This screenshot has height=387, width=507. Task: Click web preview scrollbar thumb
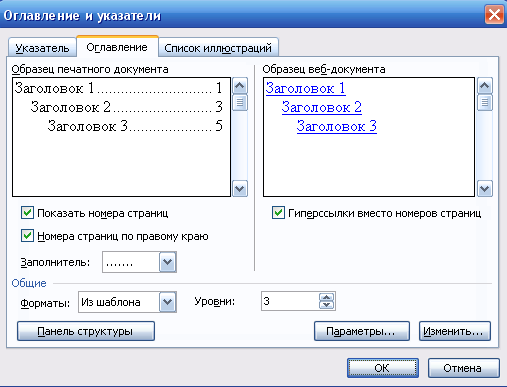pos(485,103)
